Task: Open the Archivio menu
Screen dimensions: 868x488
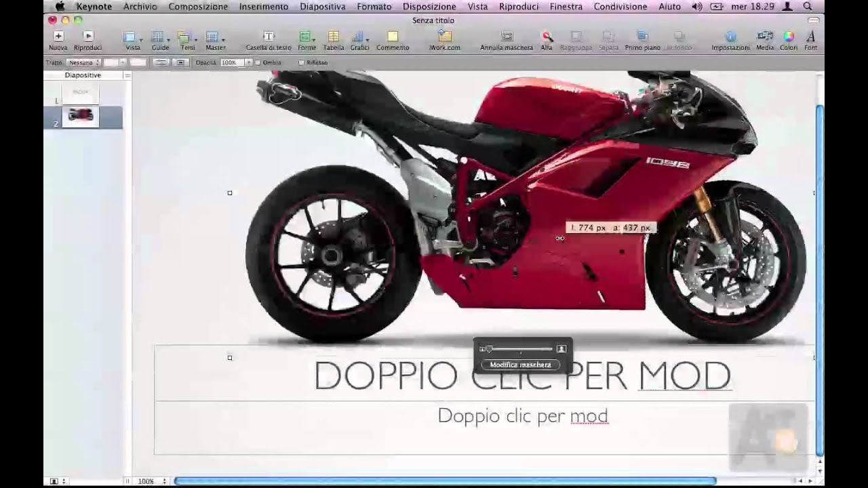Action: point(140,6)
